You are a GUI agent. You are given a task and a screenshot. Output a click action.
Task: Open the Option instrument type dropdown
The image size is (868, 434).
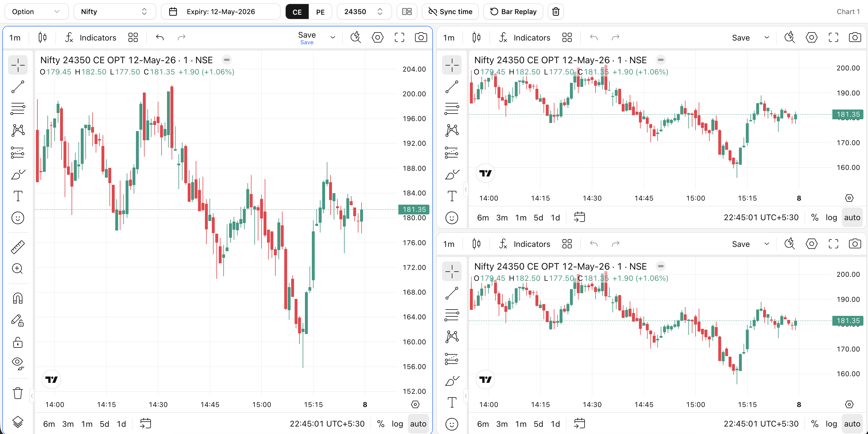click(x=37, y=11)
